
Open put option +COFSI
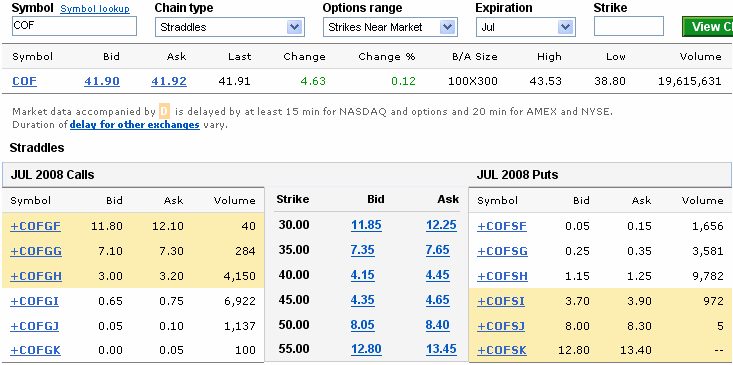pyautogui.click(x=501, y=301)
